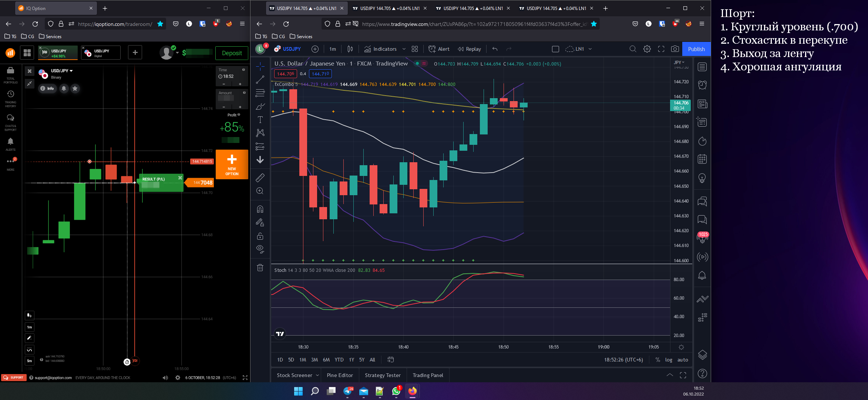Open TradingView chart settings gear

(647, 49)
